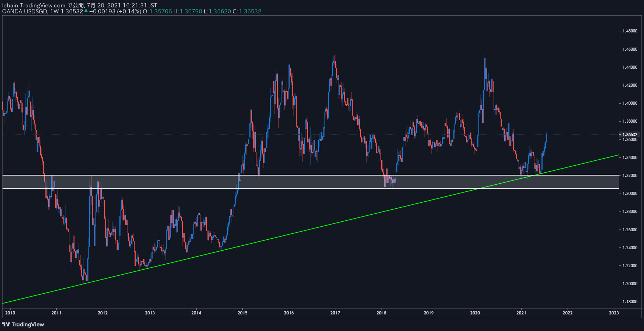Click the +0.00193 (+0.14%) change value
644x331 pixels.
(115, 11)
